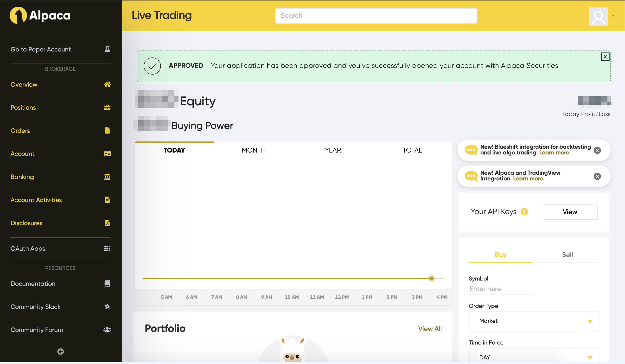
Task: Click the Banking building icon
Action: point(107,177)
